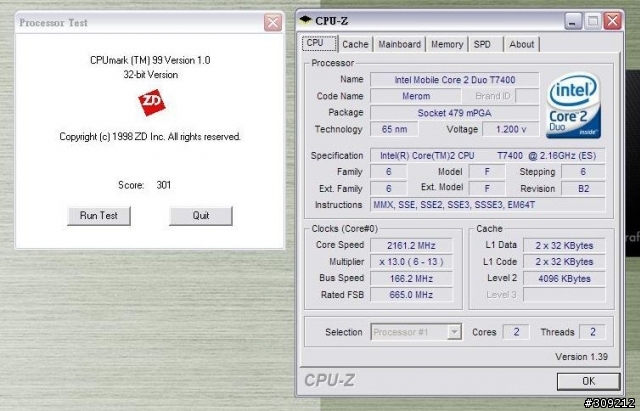Minimize the CPU-Z window

pos(573,20)
